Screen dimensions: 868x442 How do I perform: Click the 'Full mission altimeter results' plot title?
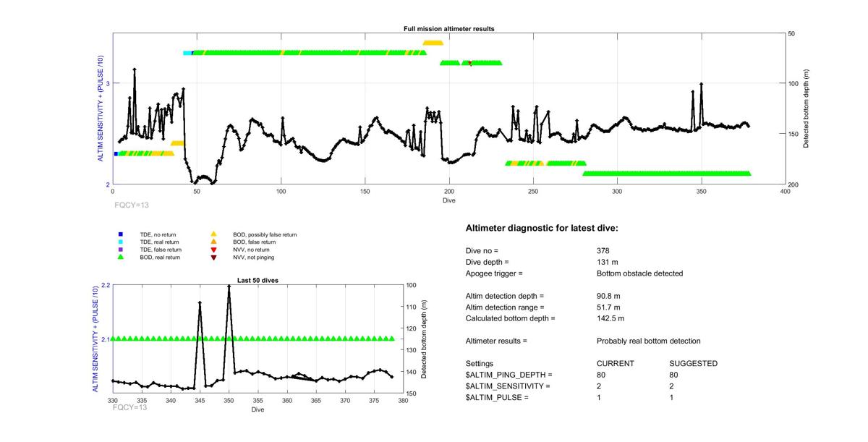click(x=449, y=29)
